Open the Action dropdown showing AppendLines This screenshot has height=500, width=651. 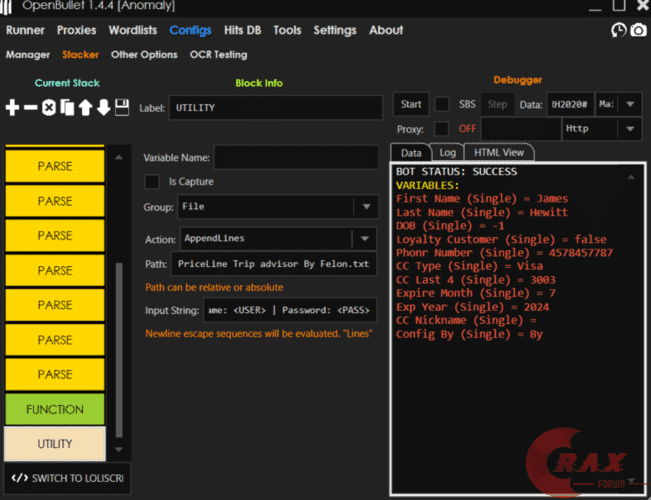[x=366, y=238]
